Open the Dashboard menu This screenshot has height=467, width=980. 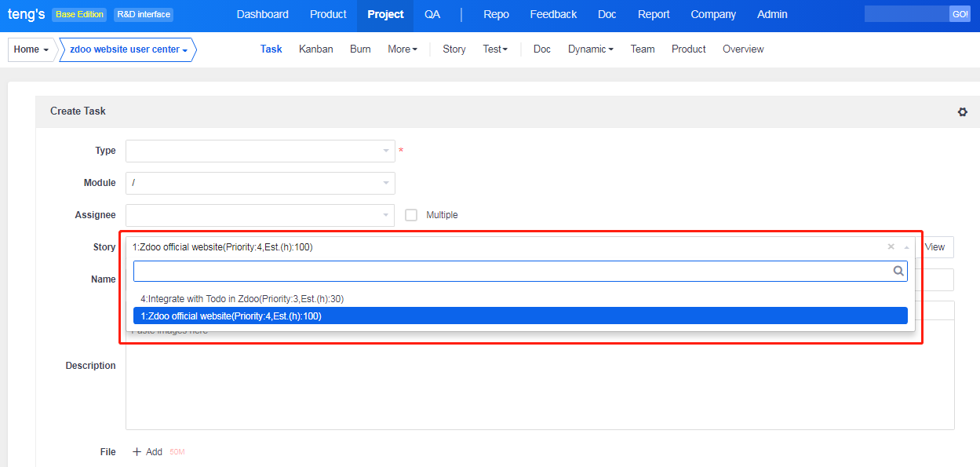[x=262, y=14]
